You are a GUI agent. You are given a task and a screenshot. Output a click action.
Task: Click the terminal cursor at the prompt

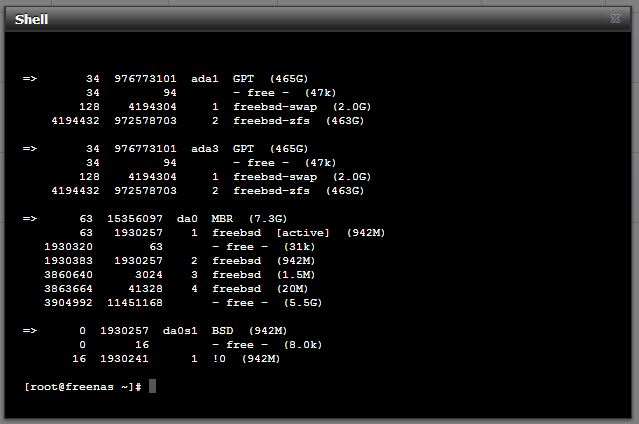[152, 386]
